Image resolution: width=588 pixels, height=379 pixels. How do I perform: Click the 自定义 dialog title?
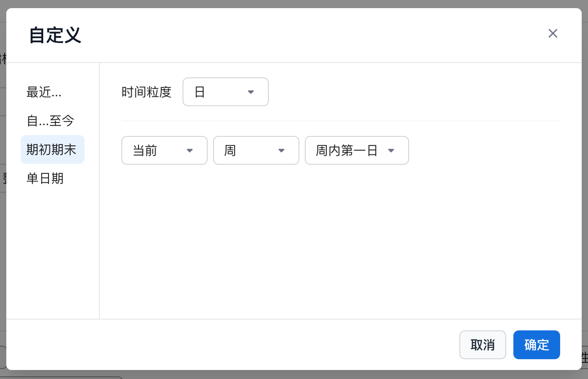55,35
